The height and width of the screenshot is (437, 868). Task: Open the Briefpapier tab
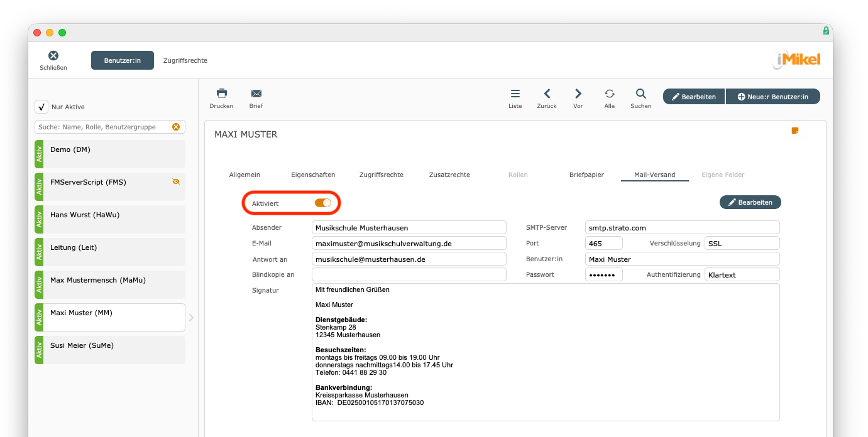pyautogui.click(x=586, y=175)
